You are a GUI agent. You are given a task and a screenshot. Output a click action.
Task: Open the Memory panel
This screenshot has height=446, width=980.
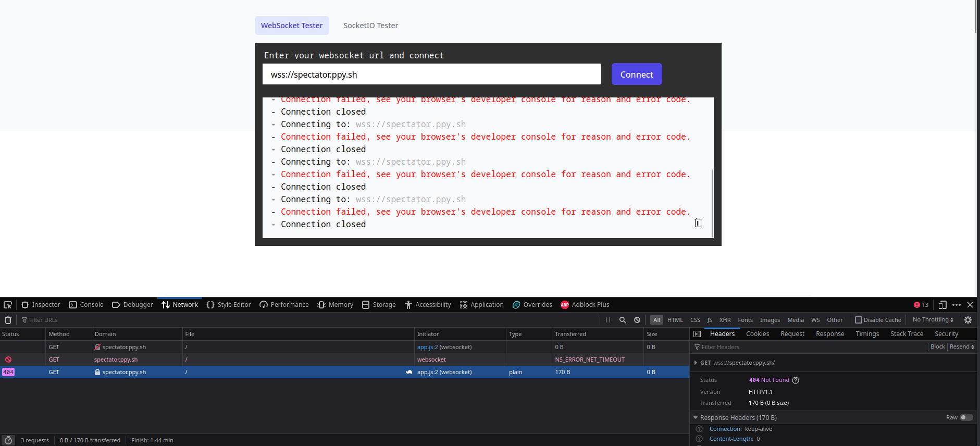click(336, 305)
